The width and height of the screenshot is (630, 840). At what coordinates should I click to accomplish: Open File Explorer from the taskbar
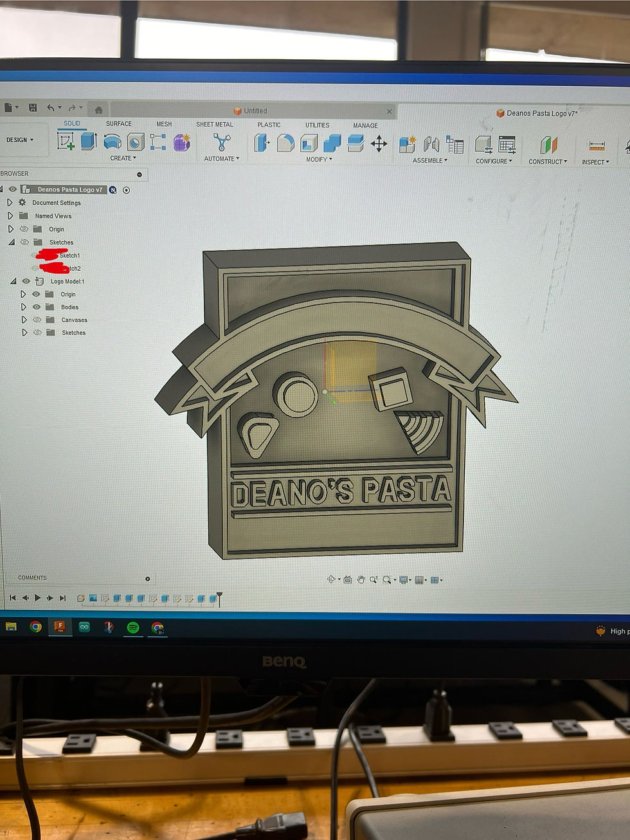11,626
